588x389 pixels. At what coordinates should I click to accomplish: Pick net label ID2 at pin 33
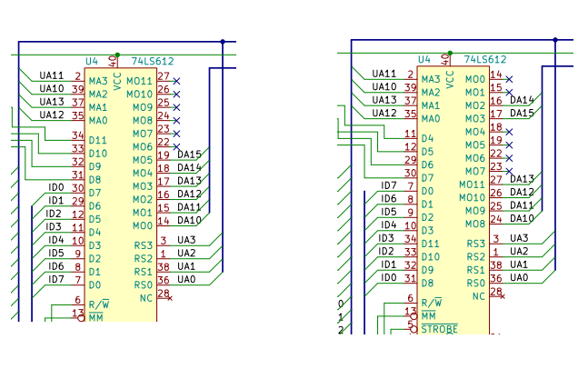(386, 252)
